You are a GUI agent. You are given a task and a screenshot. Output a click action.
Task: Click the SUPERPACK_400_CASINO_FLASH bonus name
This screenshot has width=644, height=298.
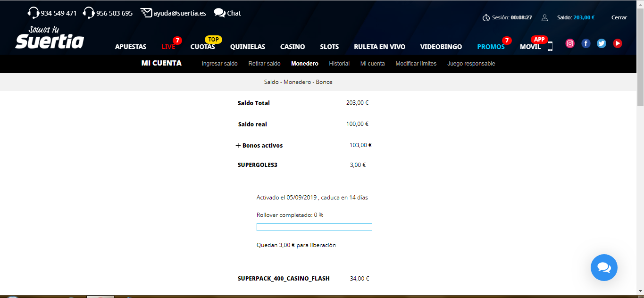284,279
